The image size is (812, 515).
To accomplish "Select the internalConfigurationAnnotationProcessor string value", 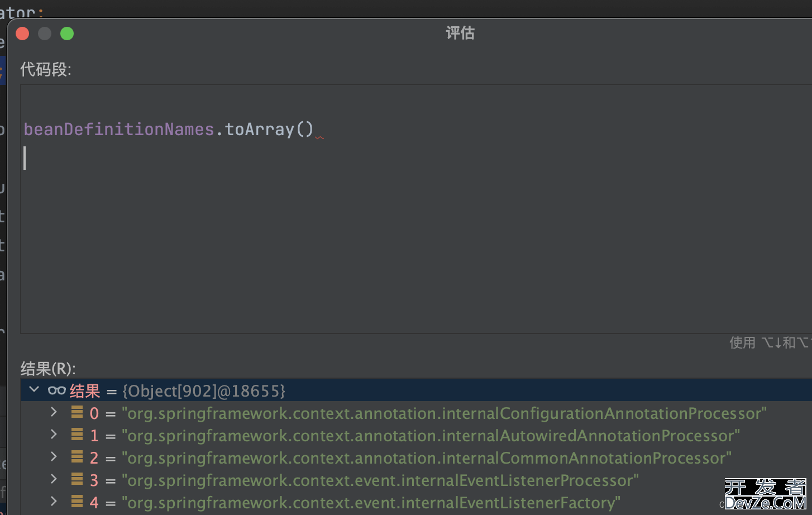I will 444,413.
